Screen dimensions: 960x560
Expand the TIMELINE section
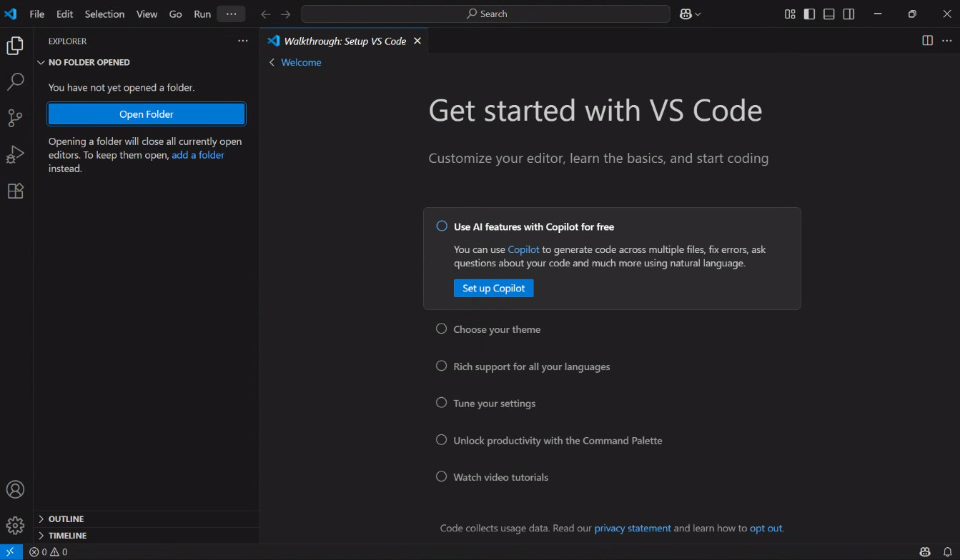pyautogui.click(x=147, y=535)
